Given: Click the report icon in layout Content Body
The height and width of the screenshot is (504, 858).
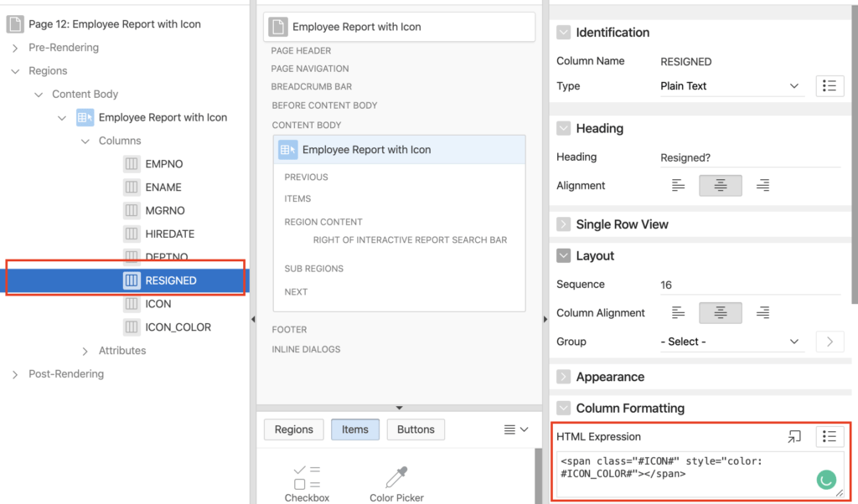Looking at the screenshot, I should tap(288, 150).
